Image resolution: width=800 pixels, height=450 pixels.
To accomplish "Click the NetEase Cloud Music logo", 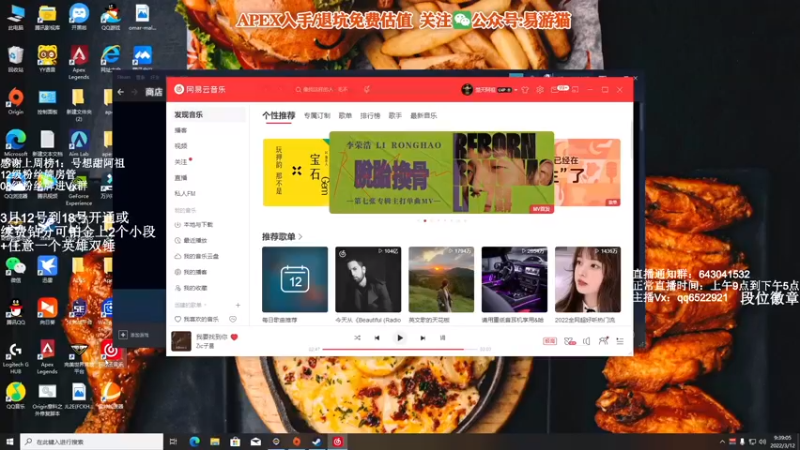I will (200, 89).
